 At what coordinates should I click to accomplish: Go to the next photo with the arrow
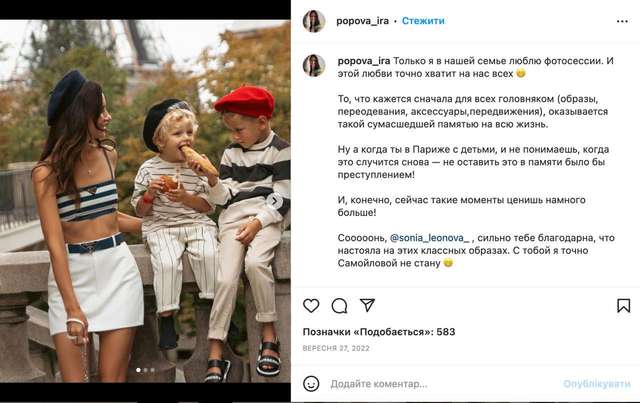click(x=275, y=200)
